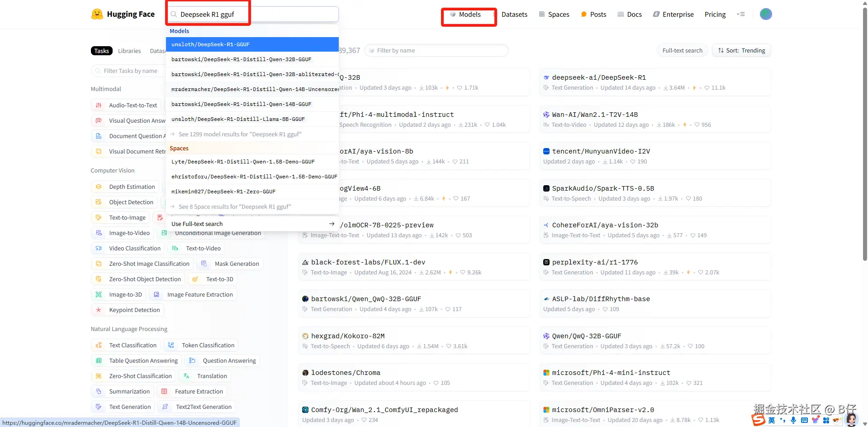The image size is (868, 427).
Task: Open the user avatar profile menu
Action: tap(765, 14)
